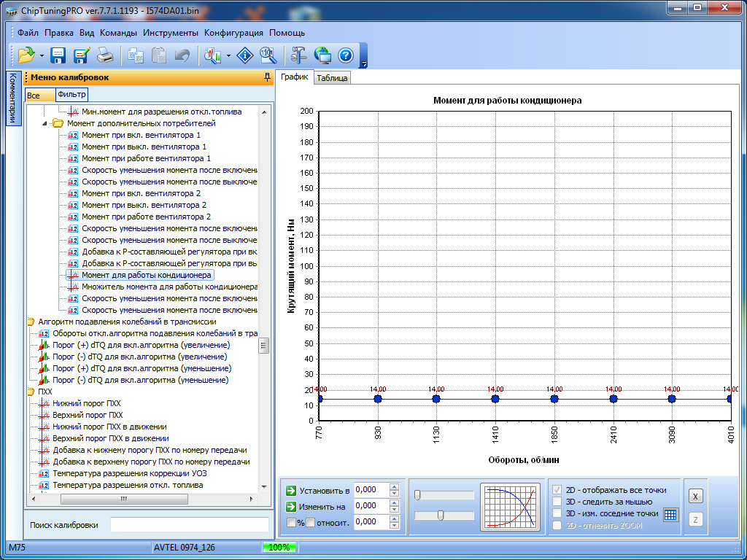Enable the '3D - следить за мышью' checkbox

point(558,502)
